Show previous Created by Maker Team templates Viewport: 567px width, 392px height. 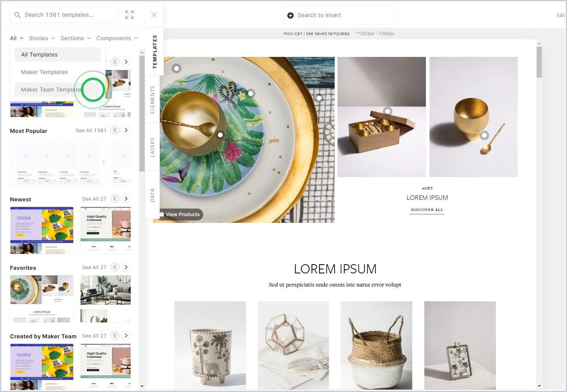tap(115, 335)
